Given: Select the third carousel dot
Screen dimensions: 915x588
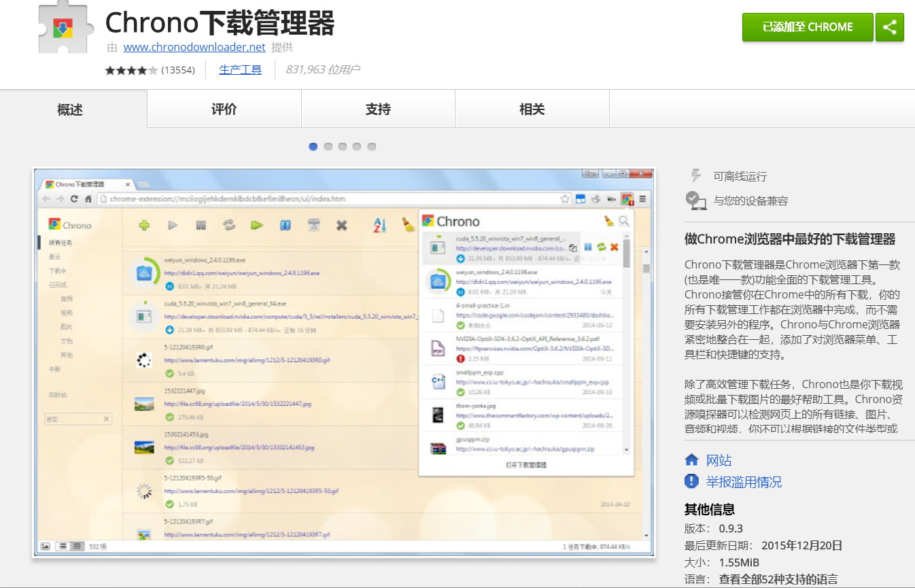Looking at the screenshot, I should click(343, 146).
